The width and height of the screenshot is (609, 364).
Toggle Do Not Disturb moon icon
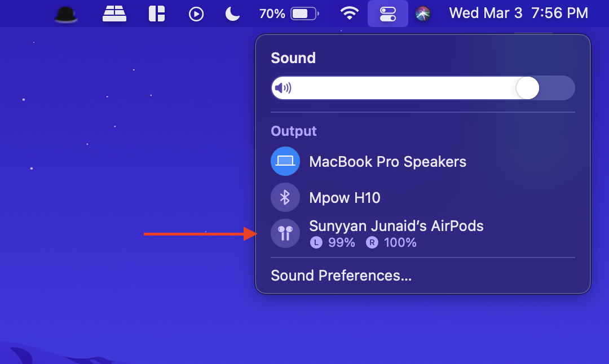pos(232,14)
